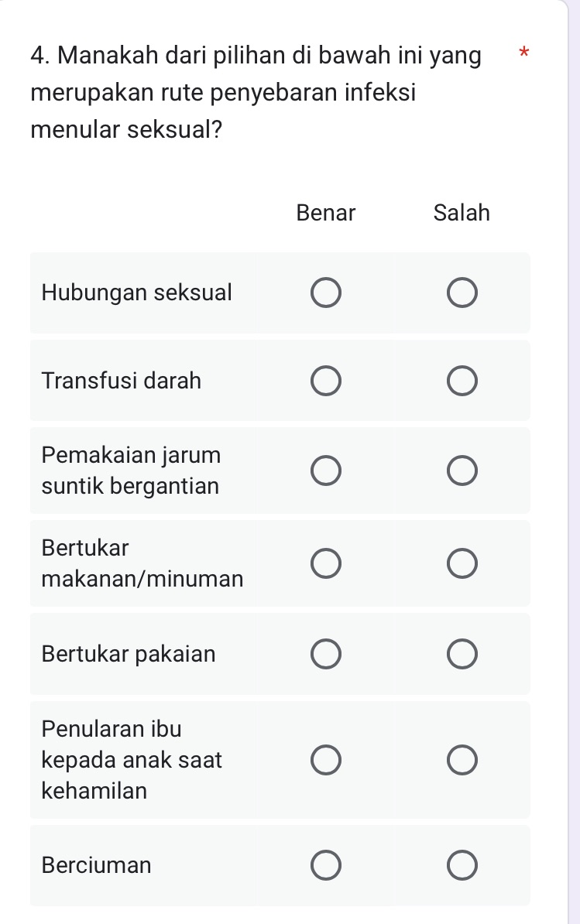
Task: Click the required field asterisk indicator
Action: pyautogui.click(x=524, y=54)
